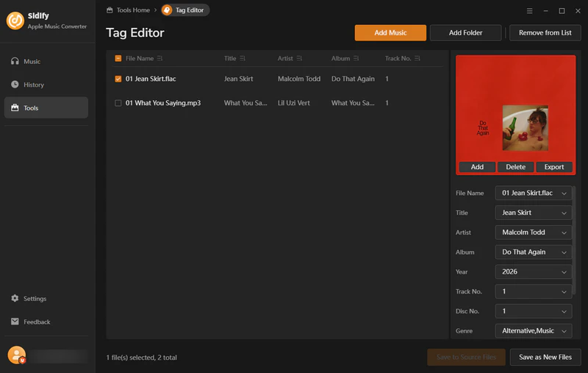Click the Music headphones icon in sidebar
Viewport: 588px width, 373px height.
pyautogui.click(x=15, y=61)
